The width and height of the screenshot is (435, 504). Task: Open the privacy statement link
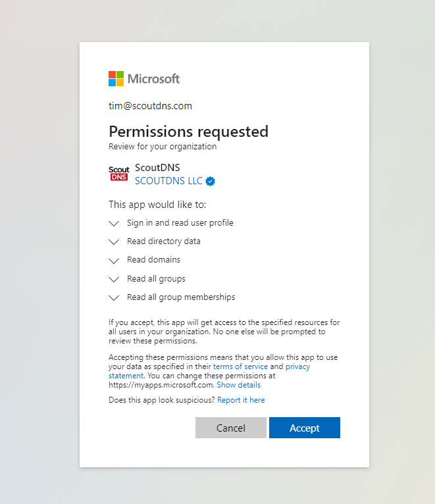297,366
